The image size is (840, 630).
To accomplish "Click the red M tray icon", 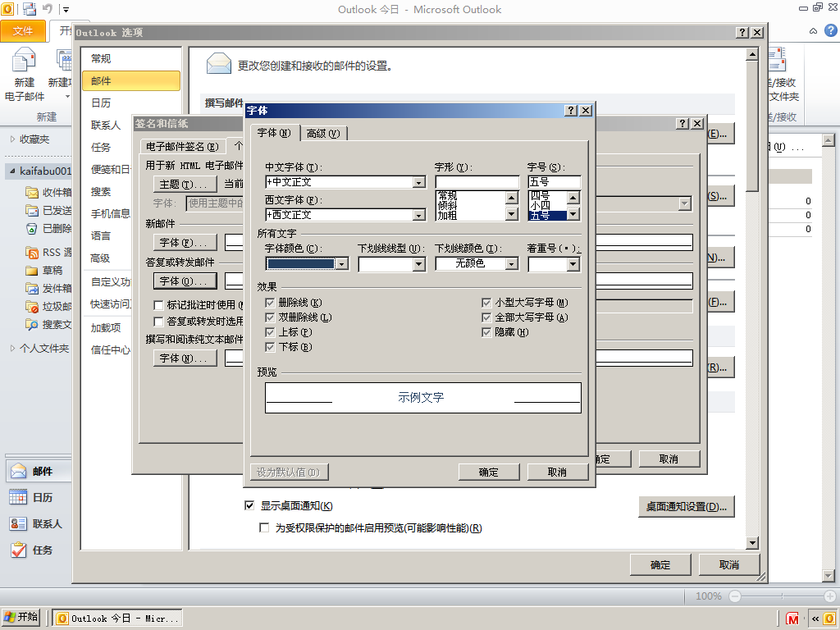I will tap(792, 619).
